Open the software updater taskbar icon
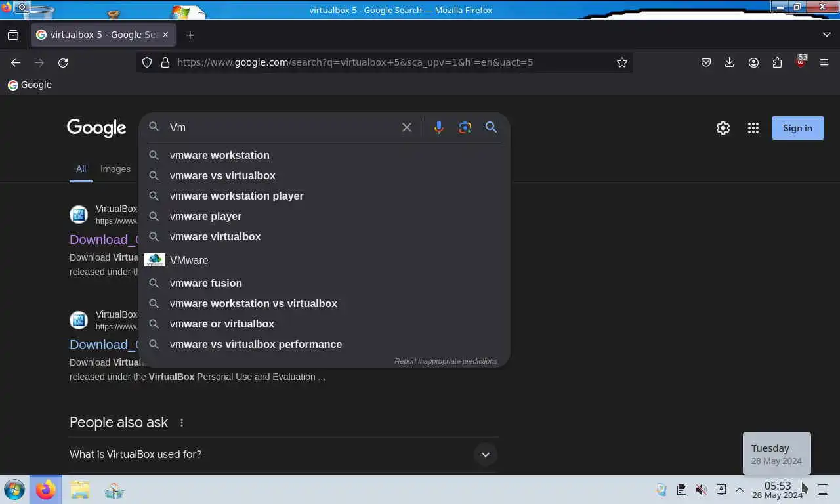 [114, 490]
